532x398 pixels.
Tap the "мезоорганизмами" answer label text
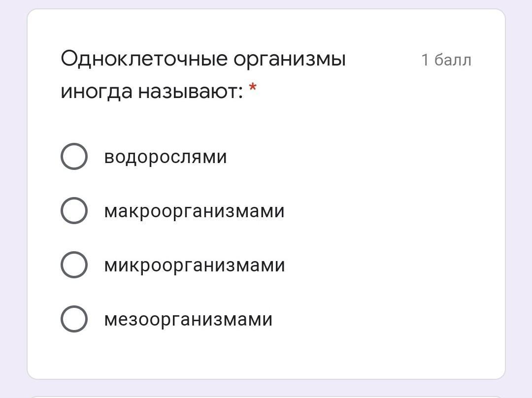pos(188,319)
